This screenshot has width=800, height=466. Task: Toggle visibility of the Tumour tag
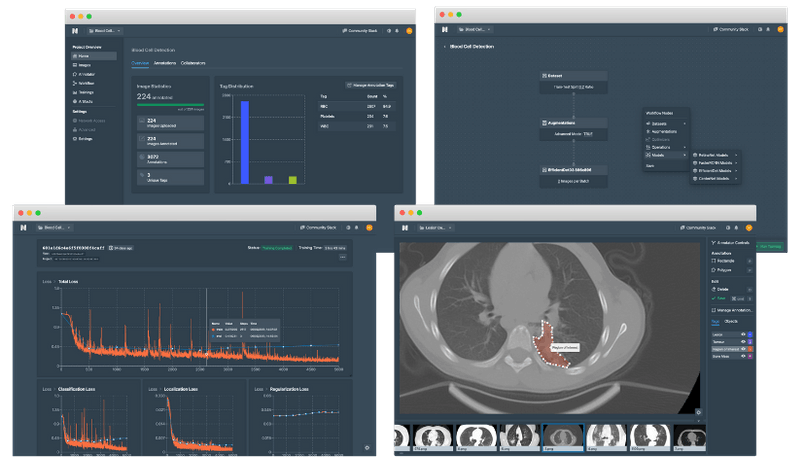[743, 341]
